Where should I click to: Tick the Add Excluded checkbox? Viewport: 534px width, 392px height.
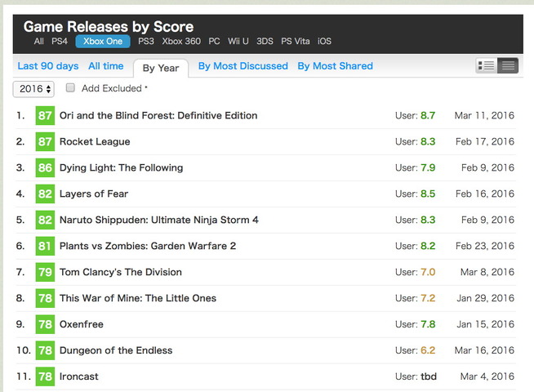[x=70, y=88]
